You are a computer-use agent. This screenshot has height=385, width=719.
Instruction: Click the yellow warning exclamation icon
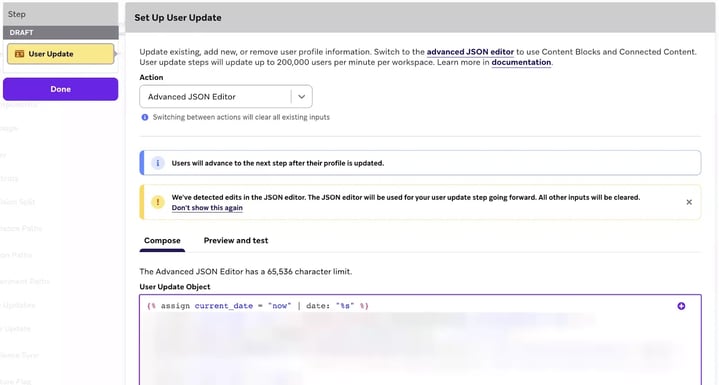click(158, 202)
